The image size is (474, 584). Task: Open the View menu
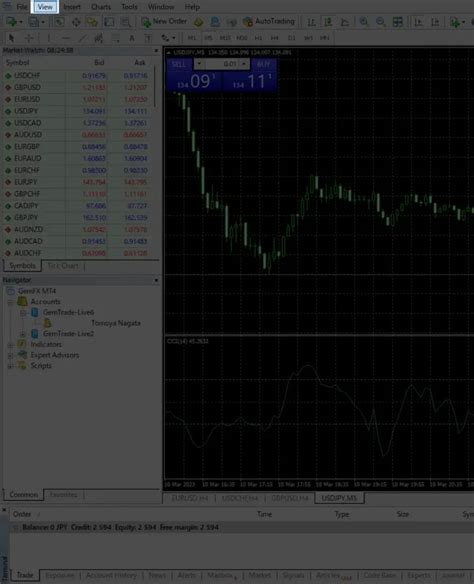(x=45, y=7)
